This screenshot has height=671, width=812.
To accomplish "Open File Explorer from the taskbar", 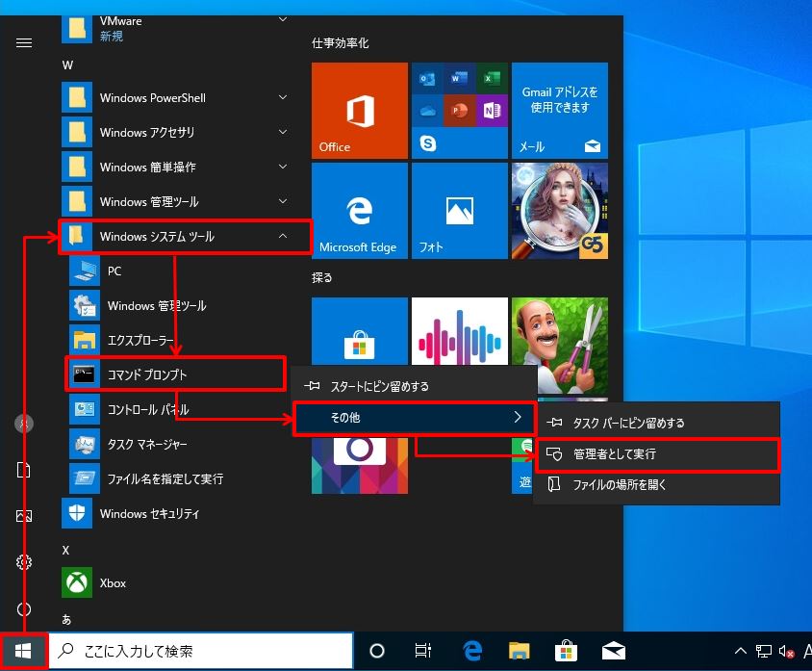I will (519, 651).
